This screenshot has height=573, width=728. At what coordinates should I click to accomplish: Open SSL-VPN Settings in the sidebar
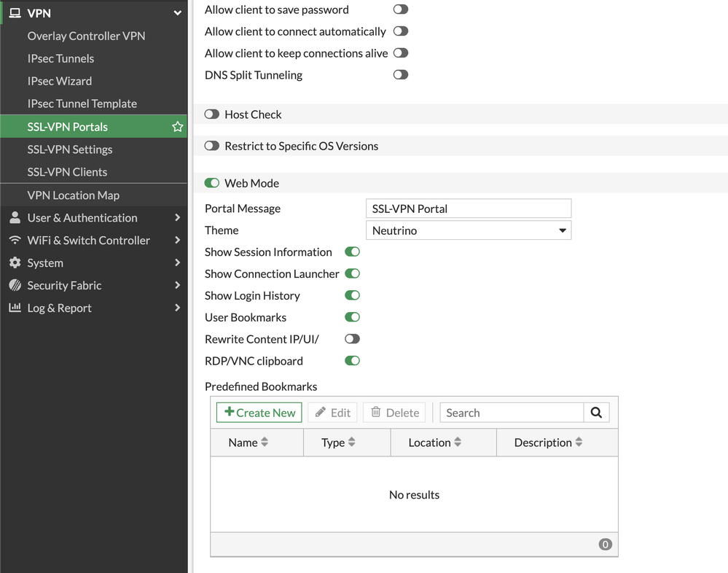pyautogui.click(x=70, y=149)
